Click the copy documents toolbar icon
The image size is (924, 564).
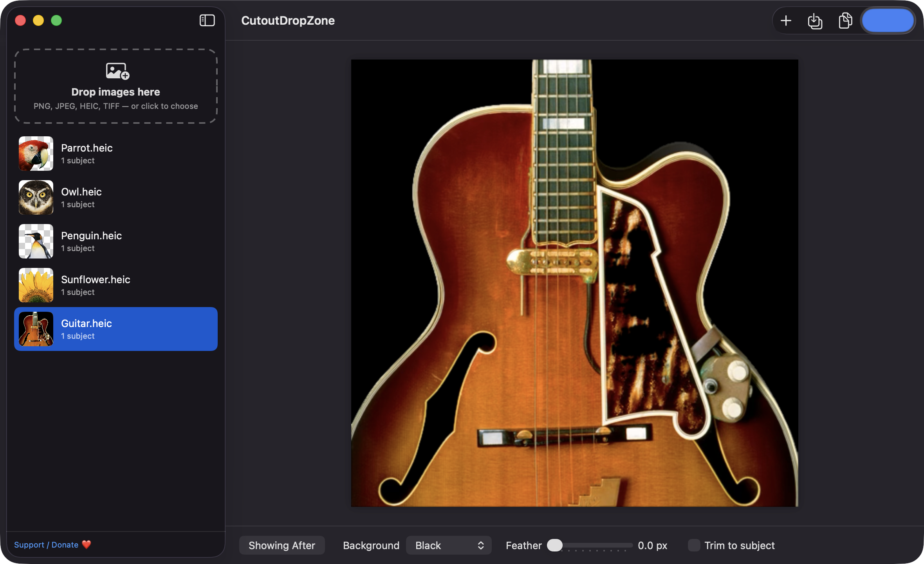tap(845, 20)
